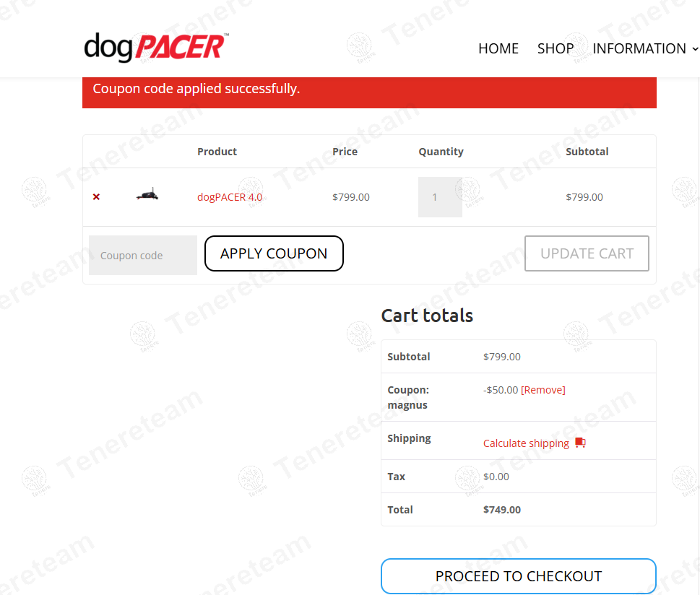Viewport: 700px width, 595px height.
Task: Click the Cart totals heading
Action: 427,316
